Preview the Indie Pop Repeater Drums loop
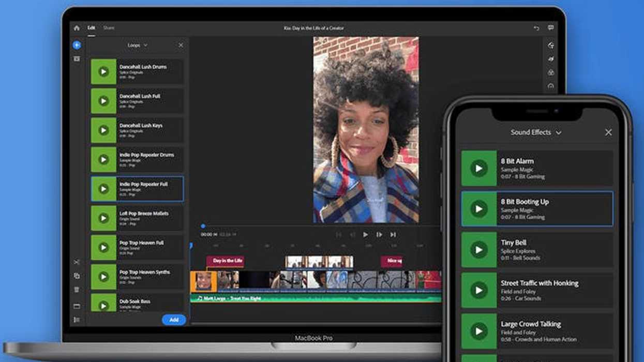The width and height of the screenshot is (644, 362). (x=103, y=160)
